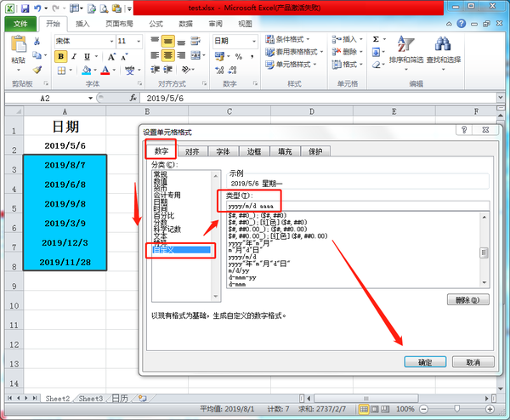510x420 pixels.
Task: Open the 文件 file tab
Action: coord(20,24)
